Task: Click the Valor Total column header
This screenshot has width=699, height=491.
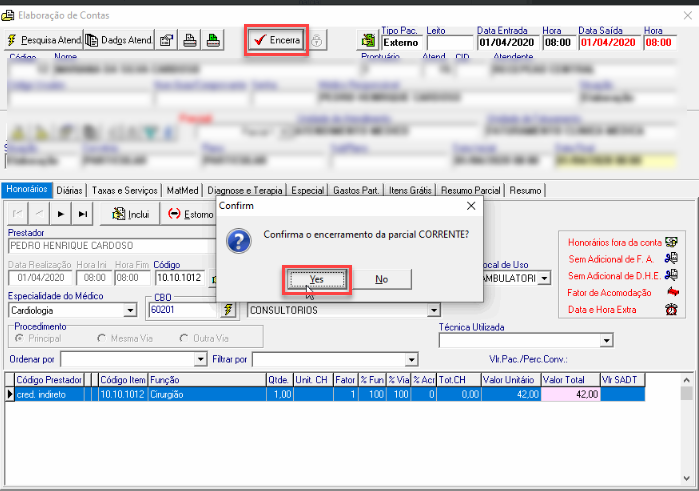Action: click(x=570, y=380)
